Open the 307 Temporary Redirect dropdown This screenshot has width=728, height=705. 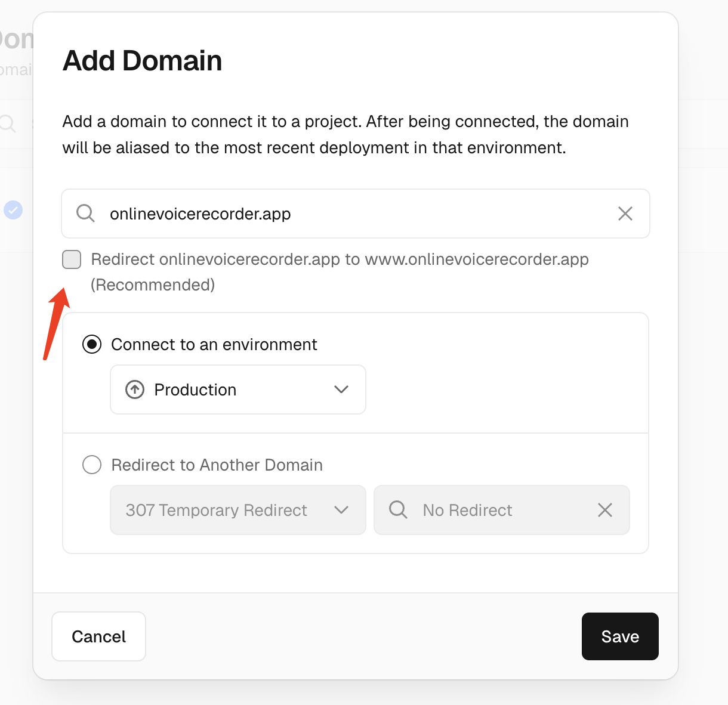(237, 510)
